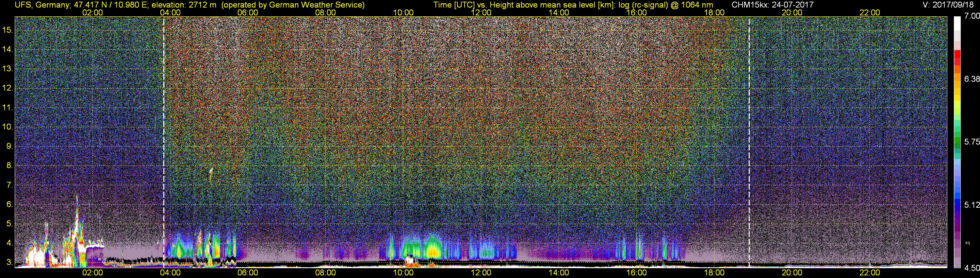The width and height of the screenshot is (980, 278).
Task: Click the '10:00' label on the bottom time axis
Action: pyautogui.click(x=403, y=273)
